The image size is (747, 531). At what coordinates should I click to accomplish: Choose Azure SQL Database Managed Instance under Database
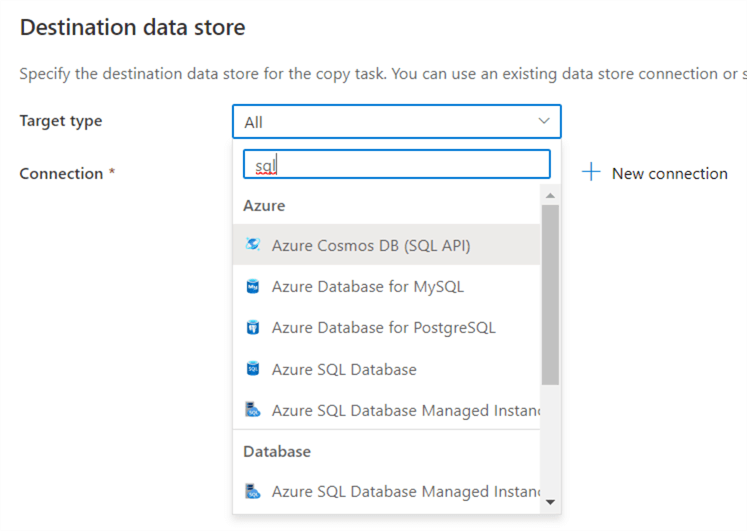[386, 491]
